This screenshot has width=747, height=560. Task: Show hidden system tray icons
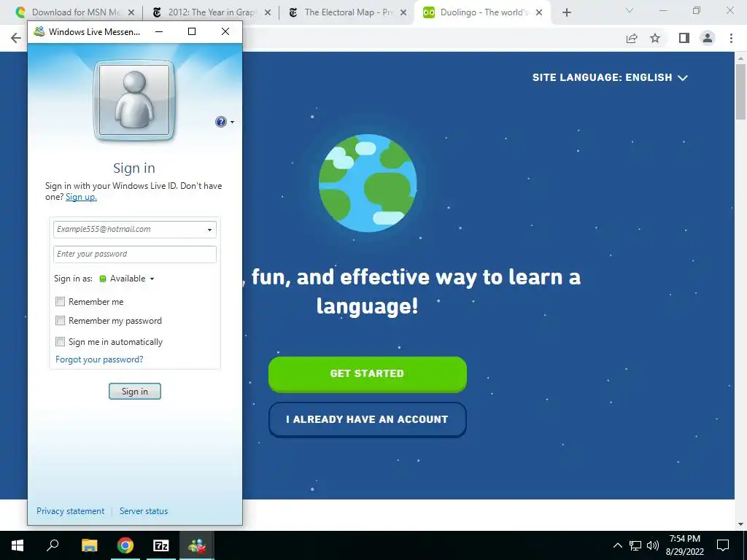(617, 545)
